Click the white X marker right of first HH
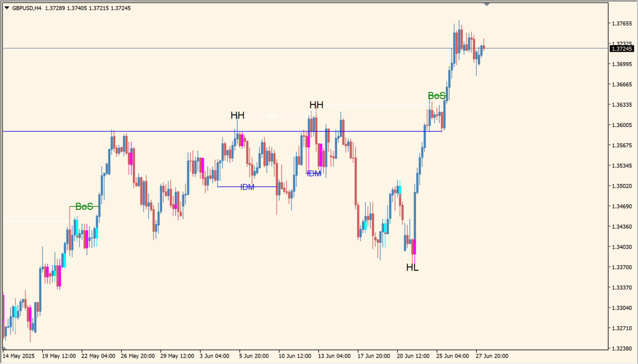The height and width of the screenshot is (364, 638). point(272,115)
